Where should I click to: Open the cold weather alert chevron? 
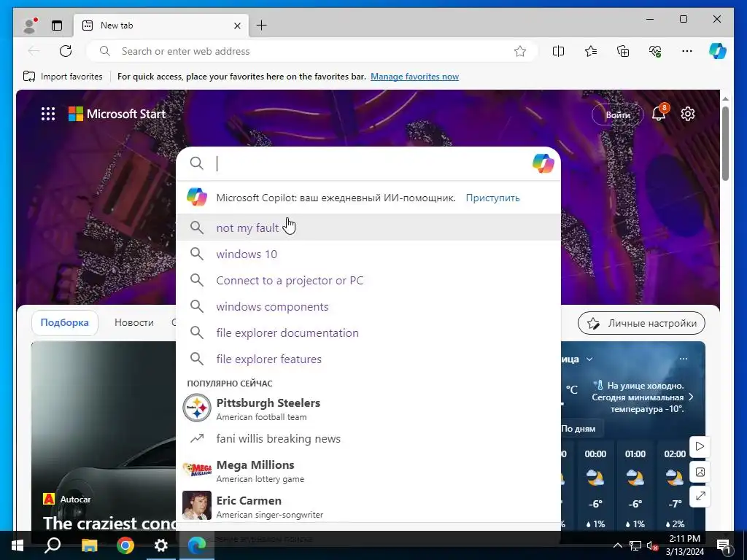click(x=692, y=397)
